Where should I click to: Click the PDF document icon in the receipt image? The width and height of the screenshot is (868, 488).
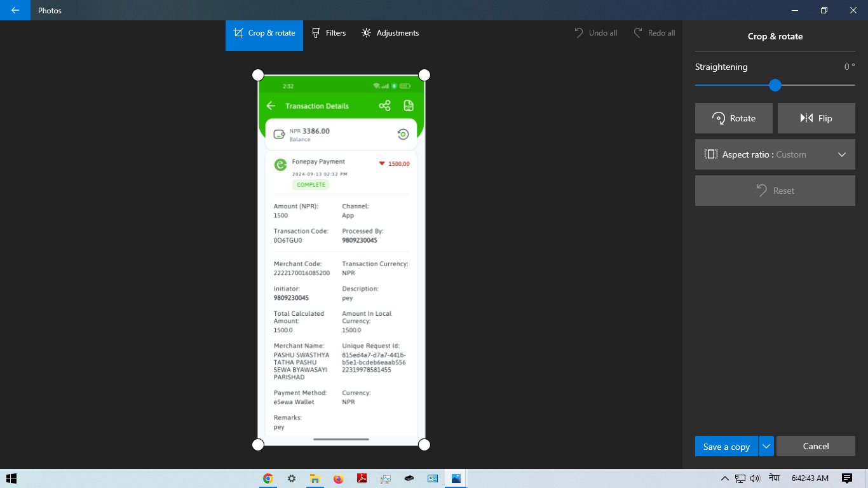[x=409, y=106]
